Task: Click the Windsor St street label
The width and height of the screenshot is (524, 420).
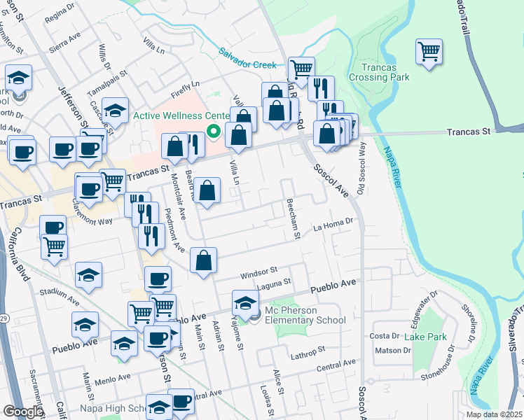Action: point(258,273)
